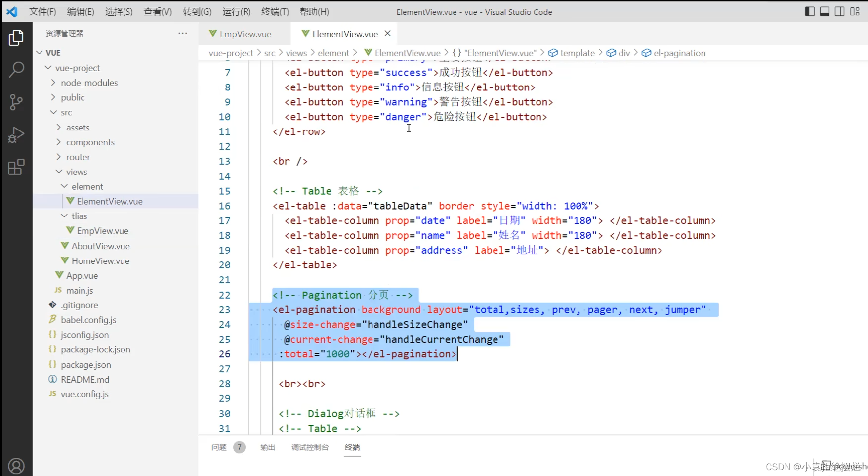Click the views breadcrumb segment

(x=296, y=53)
